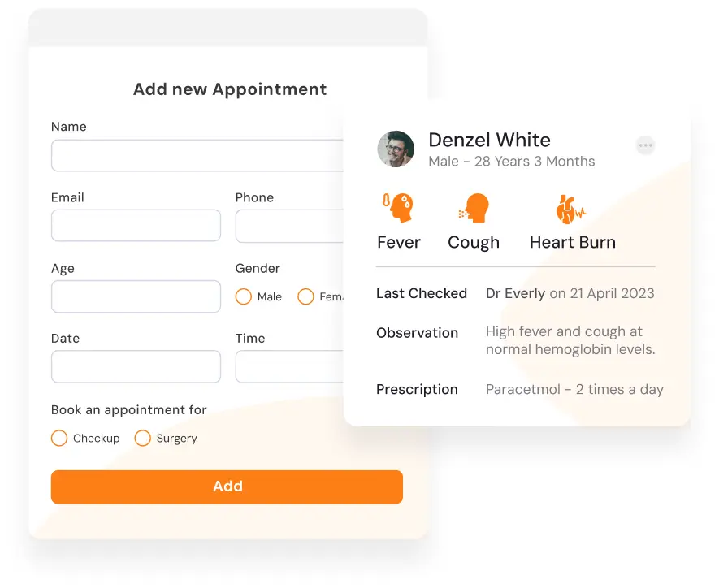The image size is (719, 588).
Task: Click Denzel White's profile photo
Action: point(396,149)
